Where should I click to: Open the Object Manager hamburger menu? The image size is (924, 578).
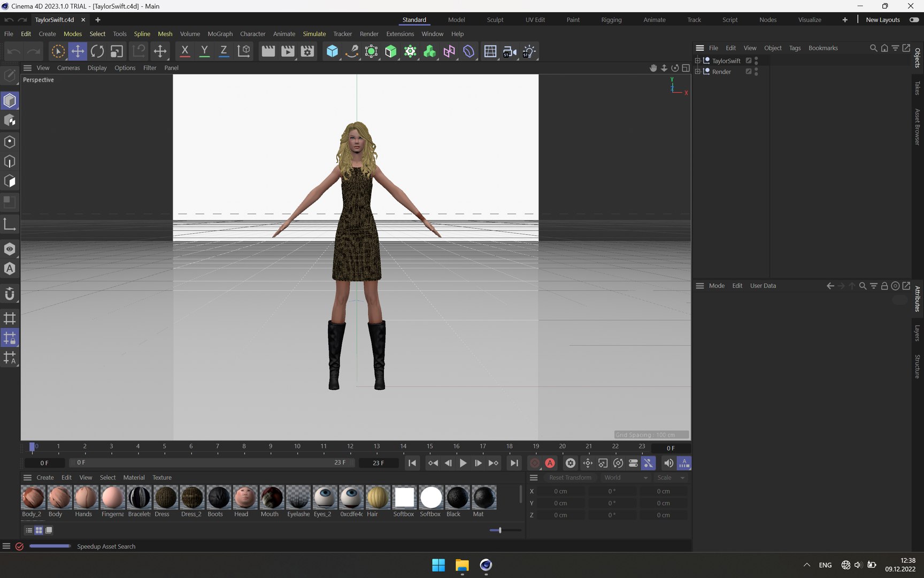click(x=699, y=48)
